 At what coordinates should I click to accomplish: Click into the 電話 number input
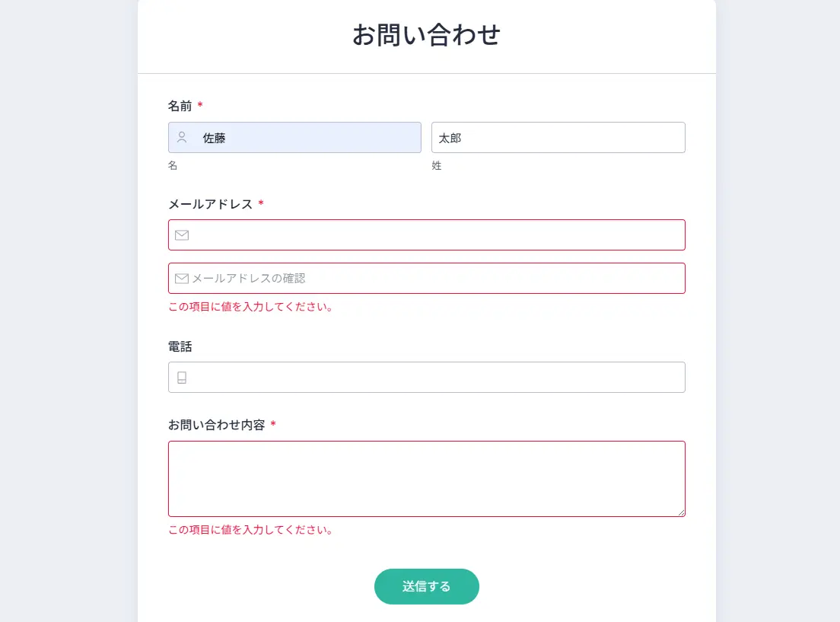tap(427, 378)
